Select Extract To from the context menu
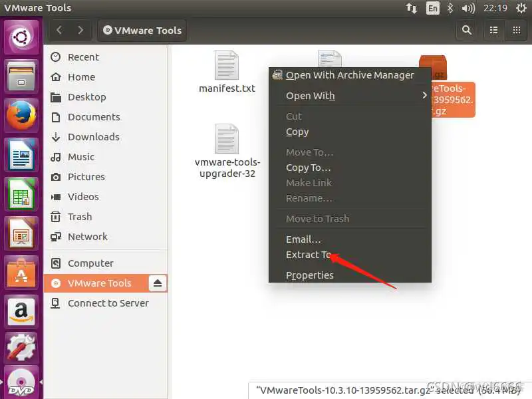Screen dimensions: 532x399 coord(309,254)
